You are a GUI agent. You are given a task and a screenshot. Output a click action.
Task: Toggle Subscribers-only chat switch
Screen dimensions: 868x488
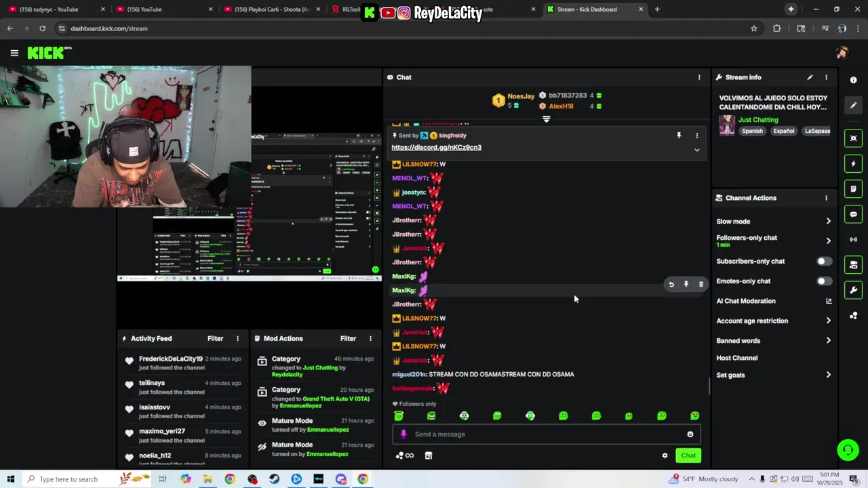coord(824,261)
